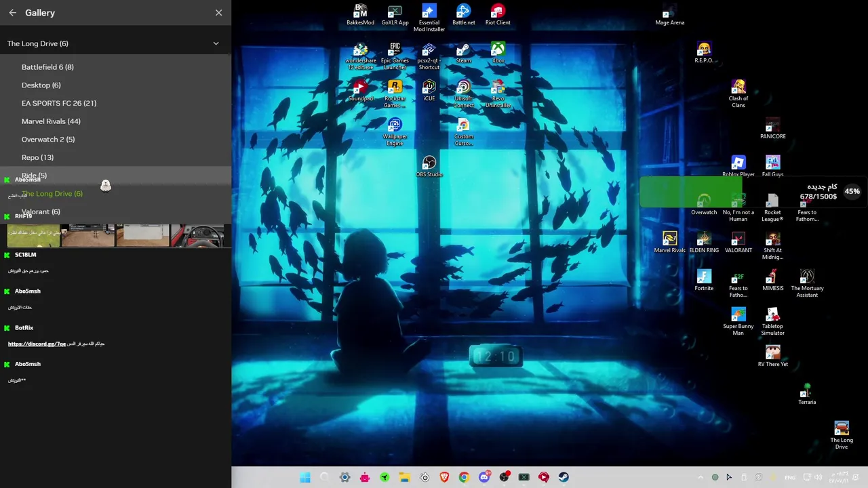868x488 pixels.
Task: Click the SC18LM chat username
Action: pos(25,255)
